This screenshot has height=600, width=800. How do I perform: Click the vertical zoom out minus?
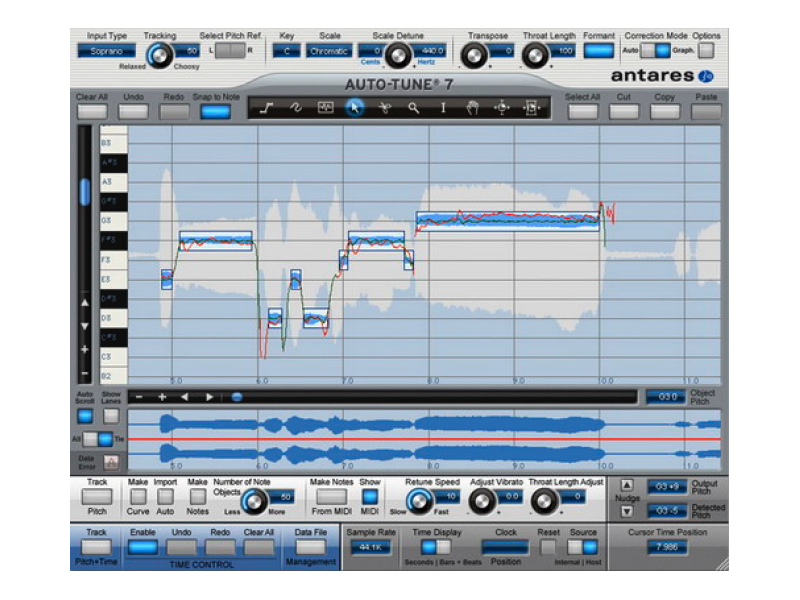(85, 373)
